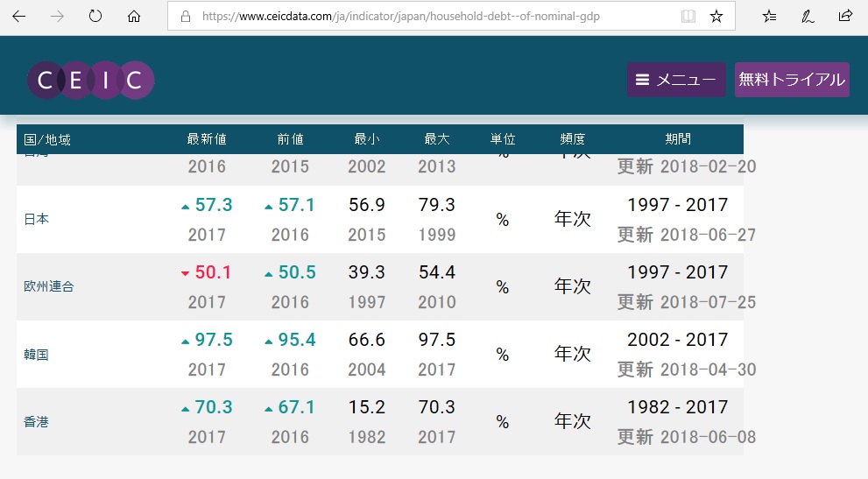This screenshot has height=479, width=868.
Task: Click the browser back arrow
Action: click(x=19, y=16)
